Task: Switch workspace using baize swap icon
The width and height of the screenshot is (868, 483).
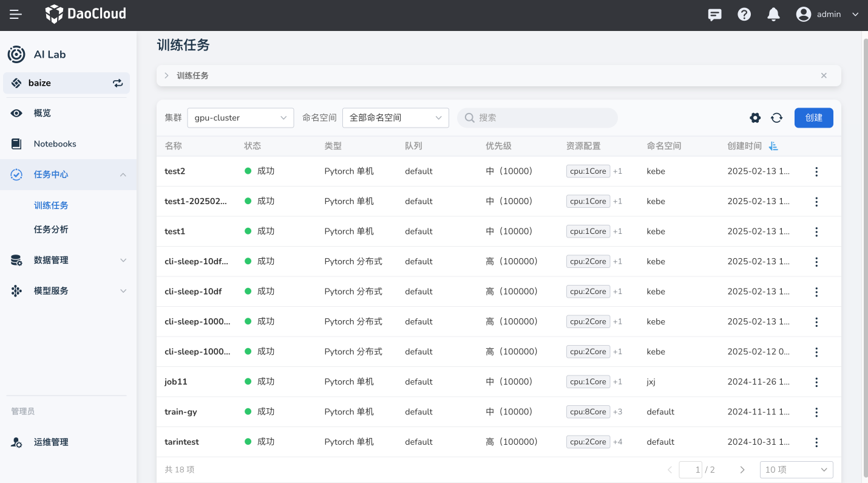Action: (x=118, y=83)
